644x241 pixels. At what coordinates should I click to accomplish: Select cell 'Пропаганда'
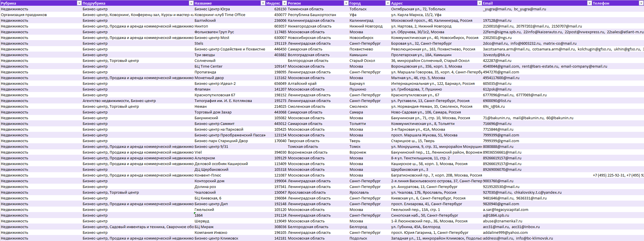230,72
